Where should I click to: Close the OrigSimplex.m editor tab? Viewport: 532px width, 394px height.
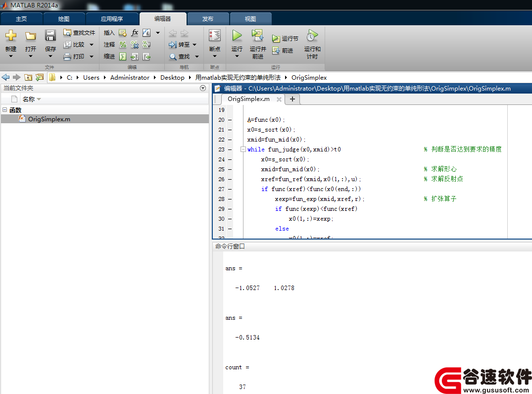pyautogui.click(x=279, y=99)
